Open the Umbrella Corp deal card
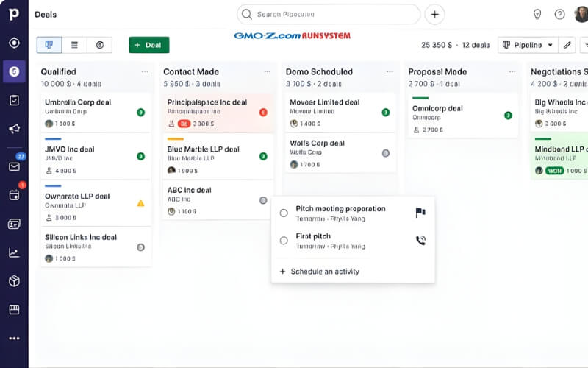Screen dimensions: 588x368 tap(96, 113)
